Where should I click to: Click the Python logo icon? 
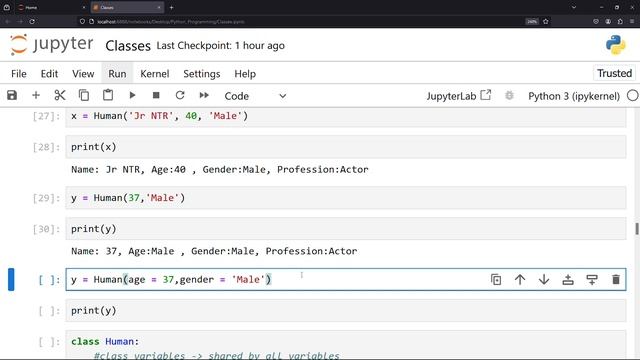click(616, 44)
